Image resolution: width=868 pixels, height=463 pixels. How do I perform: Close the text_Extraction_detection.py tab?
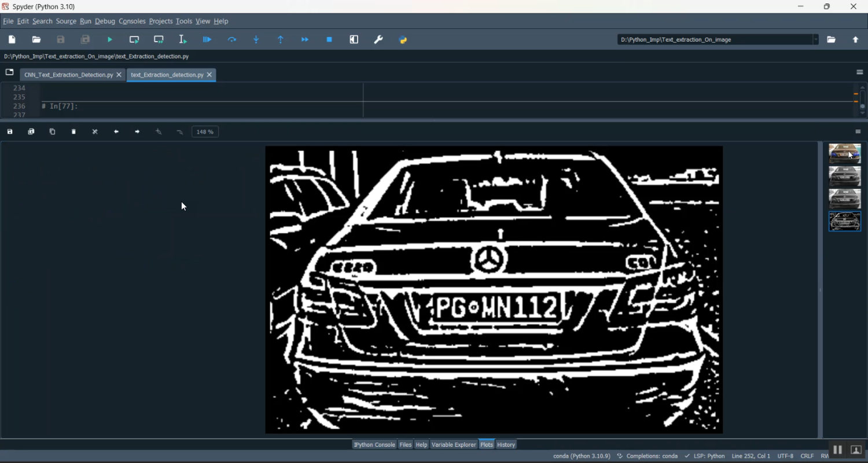pos(209,75)
